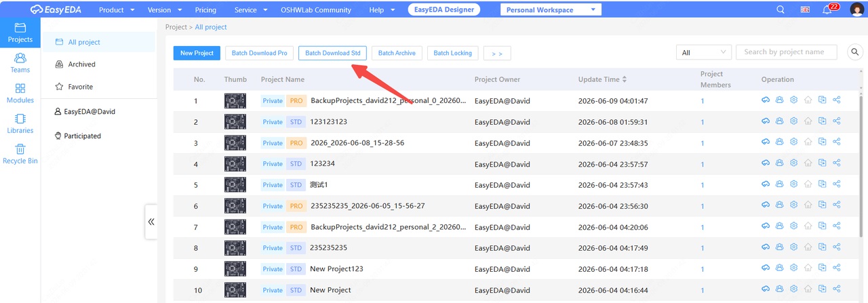Open the All filter dropdown
868x303 pixels.
[704, 52]
